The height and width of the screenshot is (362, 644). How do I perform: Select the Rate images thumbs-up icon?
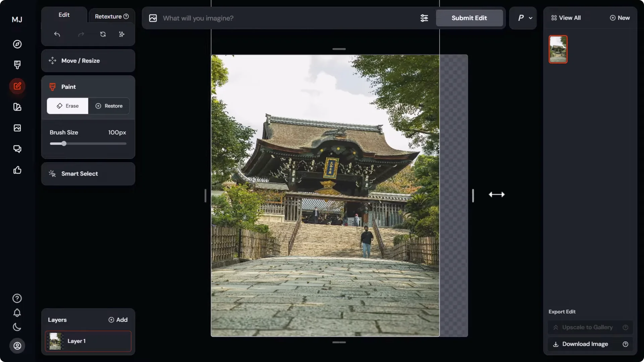click(17, 170)
